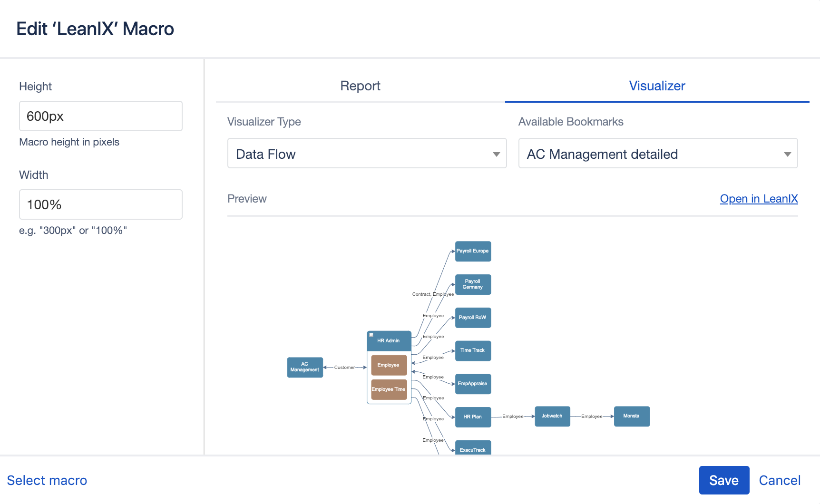This screenshot has height=504, width=820.
Task: Select the Employee Time data object
Action: click(x=389, y=389)
